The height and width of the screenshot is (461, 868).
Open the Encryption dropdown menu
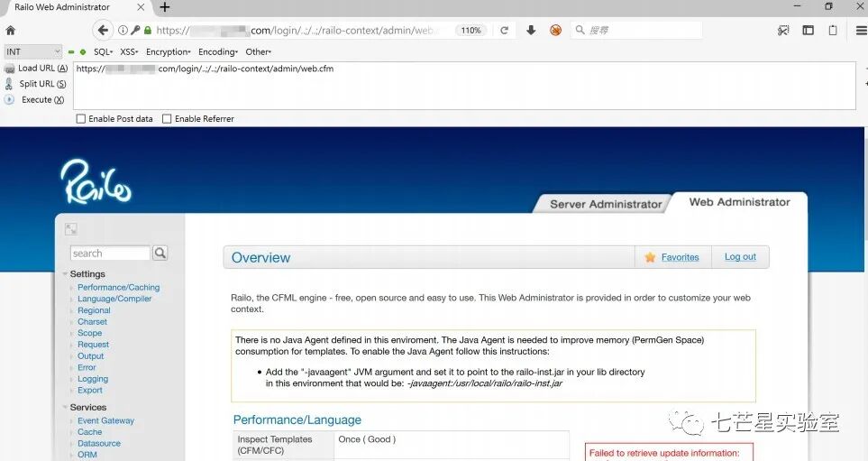tap(169, 52)
